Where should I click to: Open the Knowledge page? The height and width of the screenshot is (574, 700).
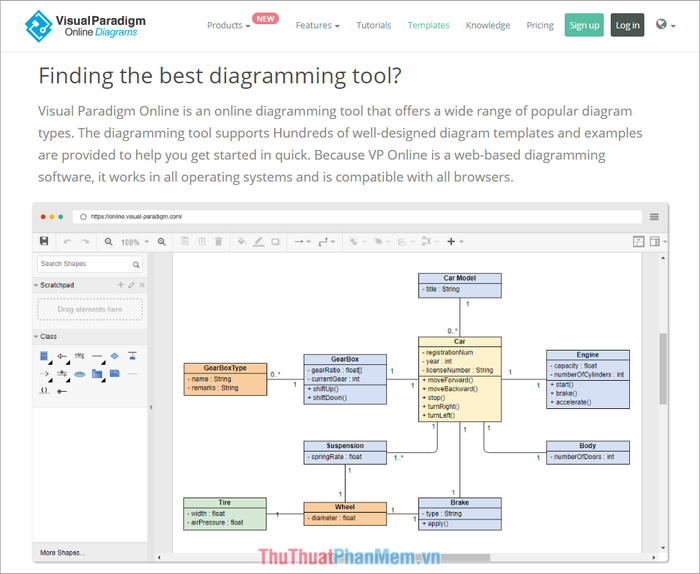pyautogui.click(x=488, y=25)
